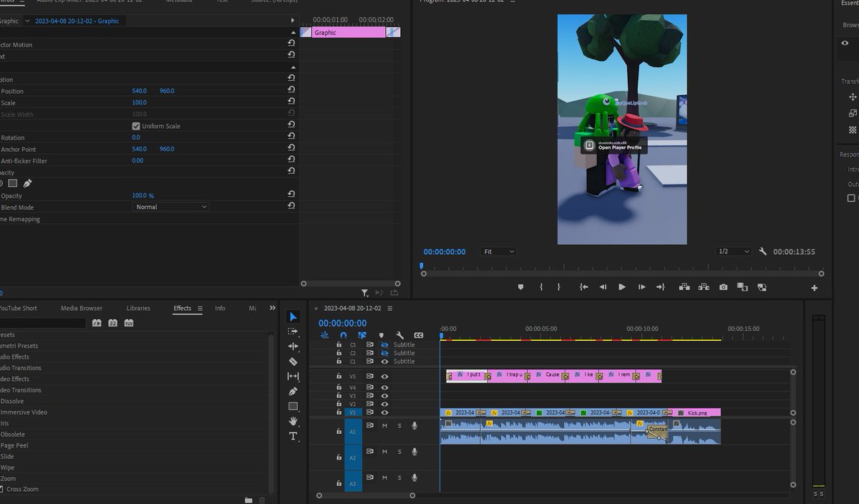This screenshot has width=859, height=504.
Task: Reset the Rotation parameter with its reset arrow
Action: coord(291,137)
